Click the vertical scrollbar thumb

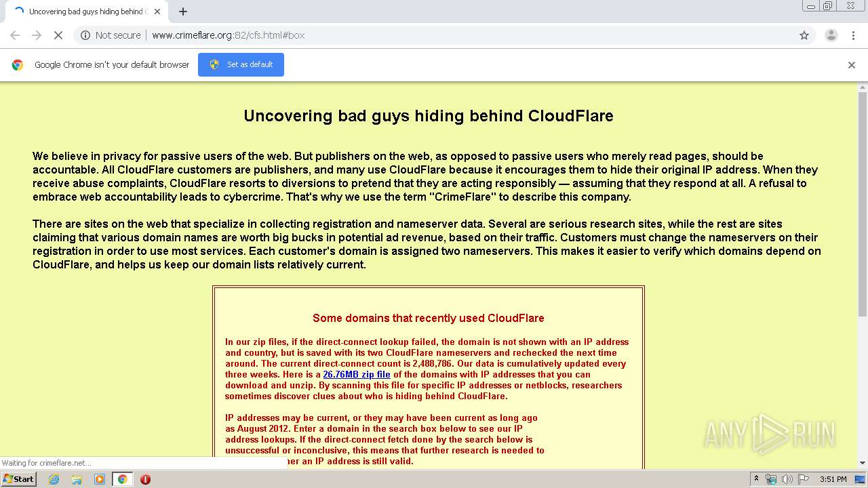pyautogui.click(x=863, y=204)
